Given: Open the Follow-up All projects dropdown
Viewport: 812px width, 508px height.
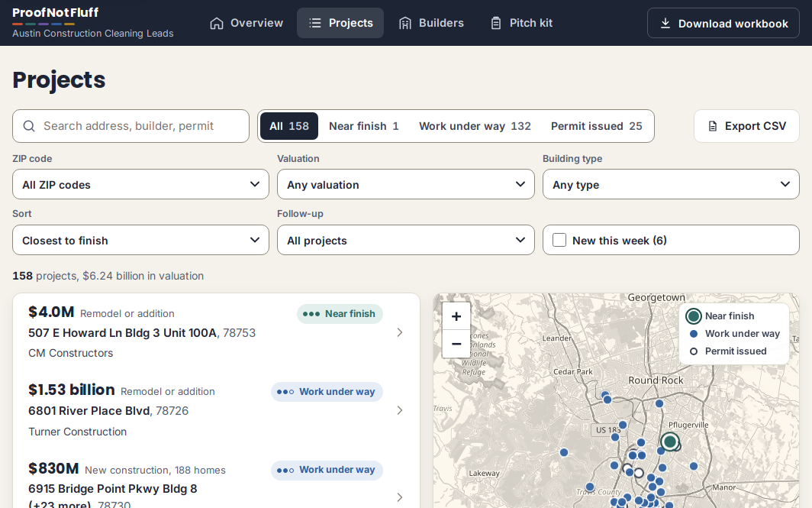Looking at the screenshot, I should click(405, 240).
